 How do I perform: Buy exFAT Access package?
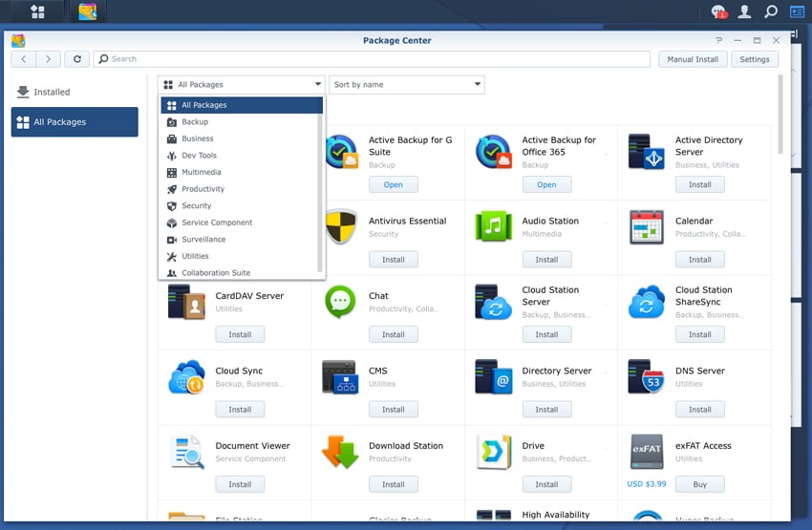click(x=699, y=485)
